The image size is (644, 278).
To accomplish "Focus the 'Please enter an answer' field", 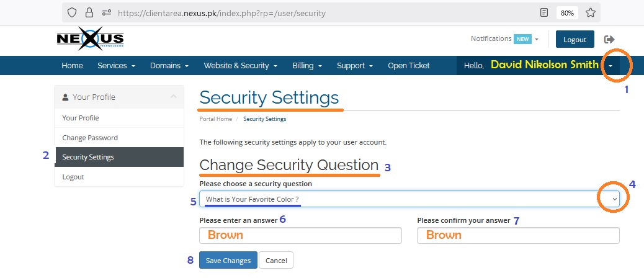I will (x=301, y=235).
